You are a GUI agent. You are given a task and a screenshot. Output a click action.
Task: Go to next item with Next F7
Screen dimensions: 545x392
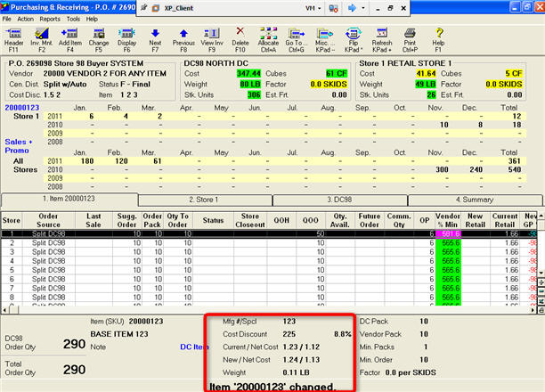coord(155,37)
